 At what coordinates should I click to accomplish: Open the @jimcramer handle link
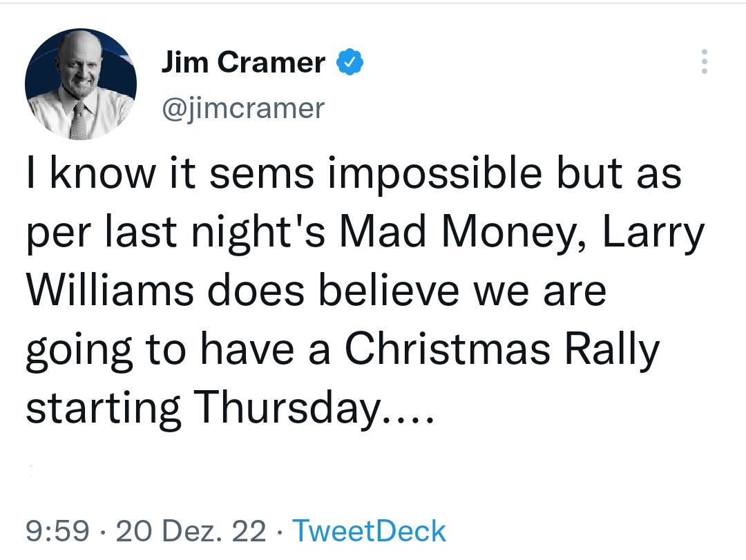pos(242,108)
